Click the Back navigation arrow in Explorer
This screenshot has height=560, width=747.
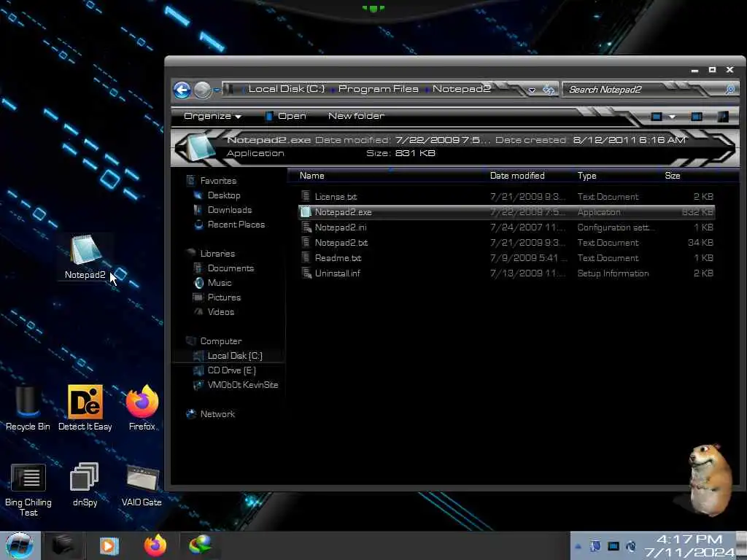pyautogui.click(x=182, y=90)
